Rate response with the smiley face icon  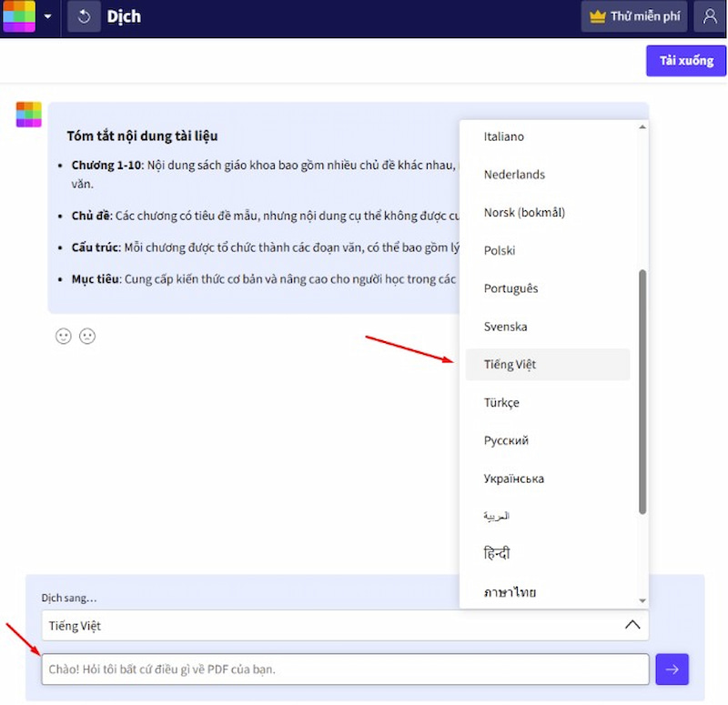(x=64, y=336)
